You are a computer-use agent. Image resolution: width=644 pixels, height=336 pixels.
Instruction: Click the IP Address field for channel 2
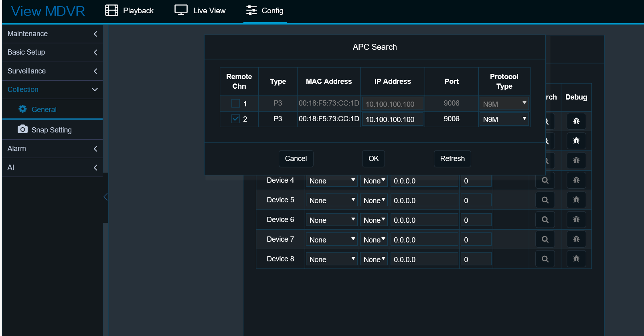tap(392, 119)
